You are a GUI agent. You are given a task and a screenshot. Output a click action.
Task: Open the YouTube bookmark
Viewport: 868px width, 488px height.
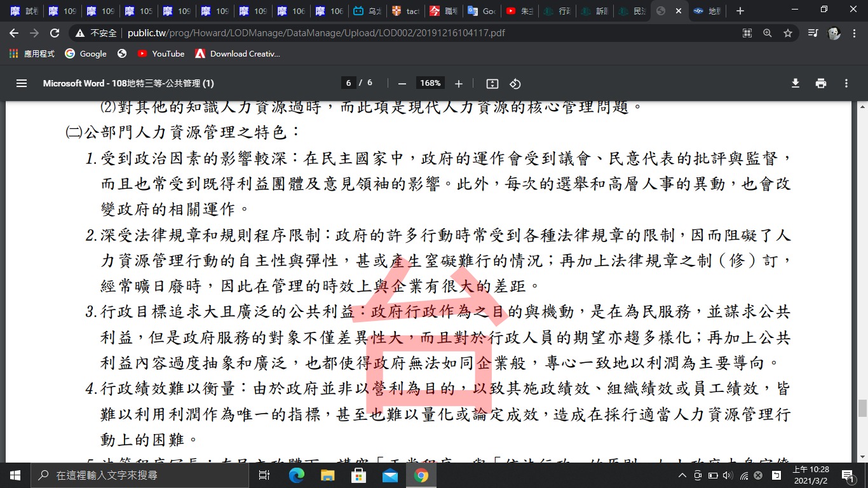(x=161, y=54)
